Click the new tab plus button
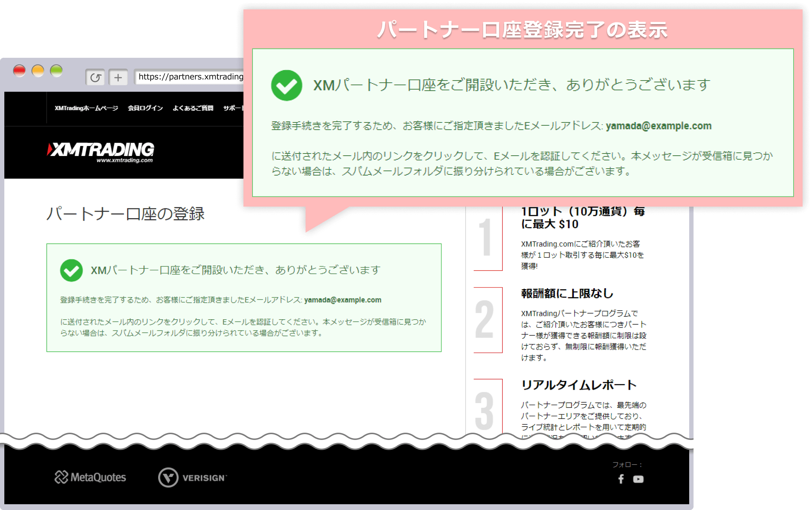This screenshot has height=510, width=812. pyautogui.click(x=118, y=77)
